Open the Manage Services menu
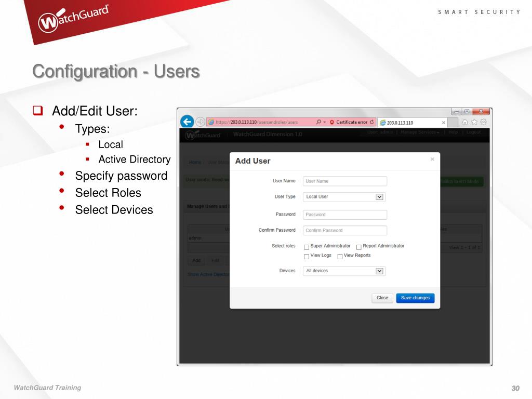The height and width of the screenshot is (399, 532). [420, 132]
